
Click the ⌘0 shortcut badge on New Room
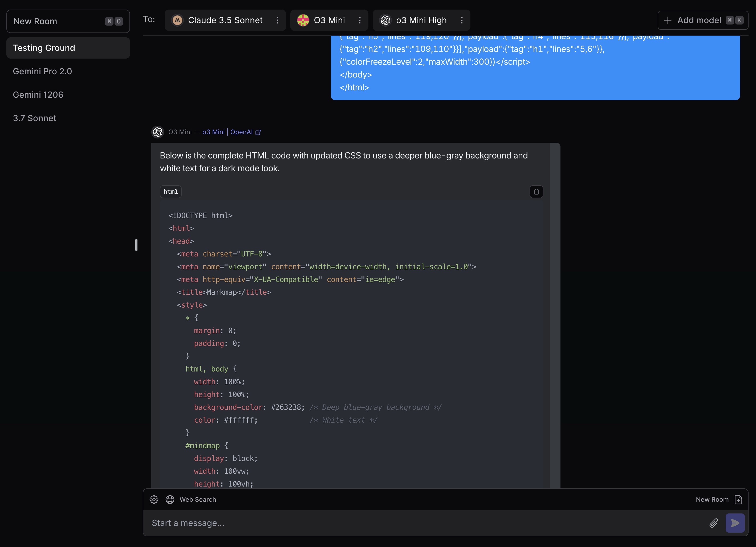click(x=114, y=21)
